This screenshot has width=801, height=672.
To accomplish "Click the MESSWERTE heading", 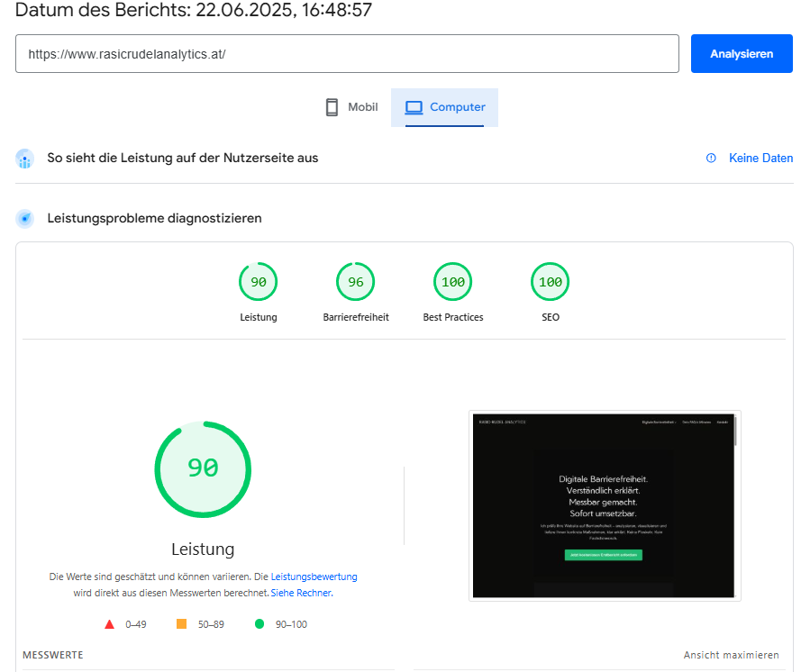I will (x=53, y=655).
